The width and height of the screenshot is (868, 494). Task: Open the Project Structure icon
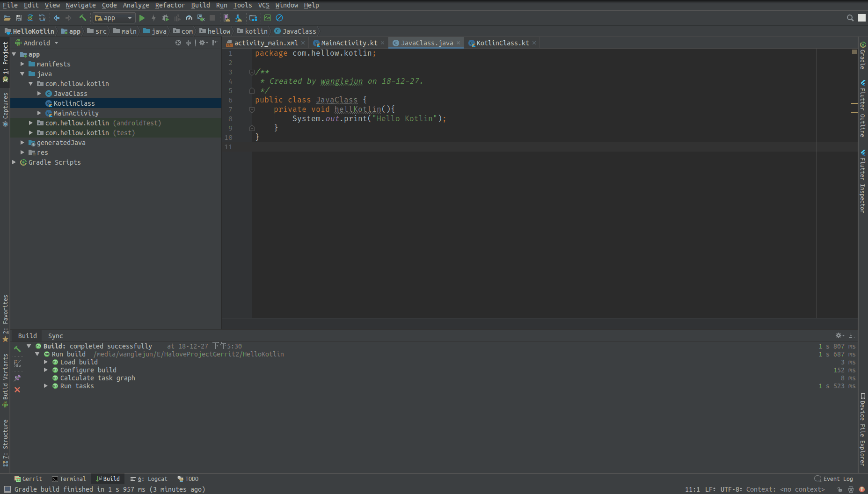pyautogui.click(x=253, y=18)
